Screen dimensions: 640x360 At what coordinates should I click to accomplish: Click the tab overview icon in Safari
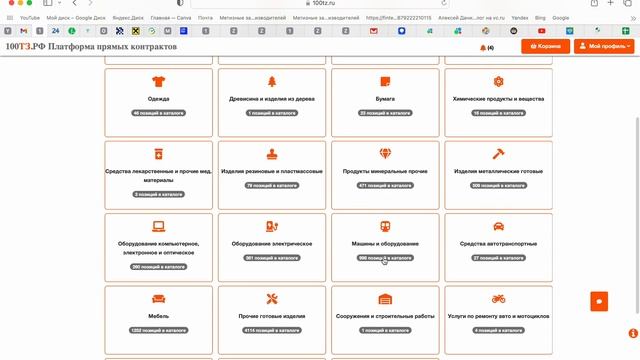coord(627,3)
